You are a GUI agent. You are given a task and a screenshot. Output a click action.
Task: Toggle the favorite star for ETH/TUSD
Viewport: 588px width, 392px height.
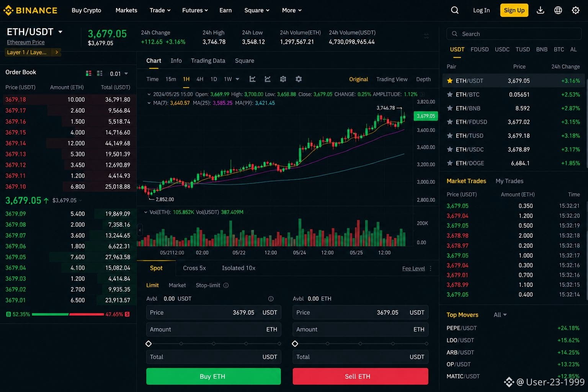pyautogui.click(x=450, y=136)
